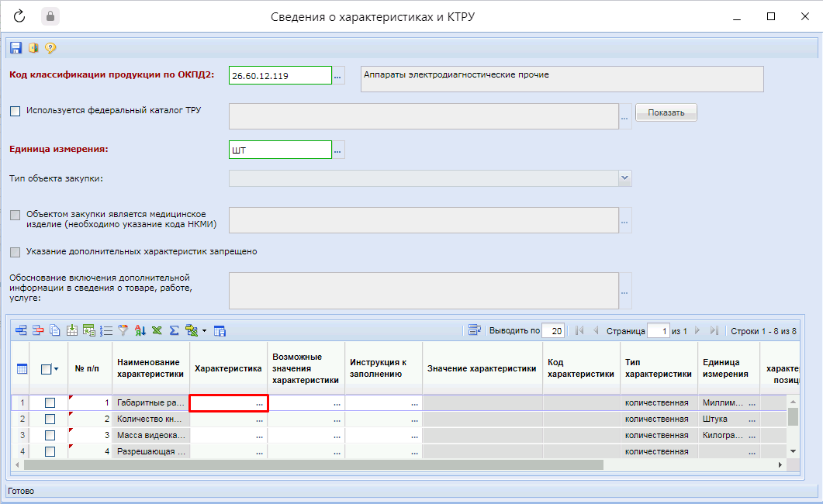Click the 'Выводить по' rows count field
This screenshot has height=504, width=823.
pos(552,331)
